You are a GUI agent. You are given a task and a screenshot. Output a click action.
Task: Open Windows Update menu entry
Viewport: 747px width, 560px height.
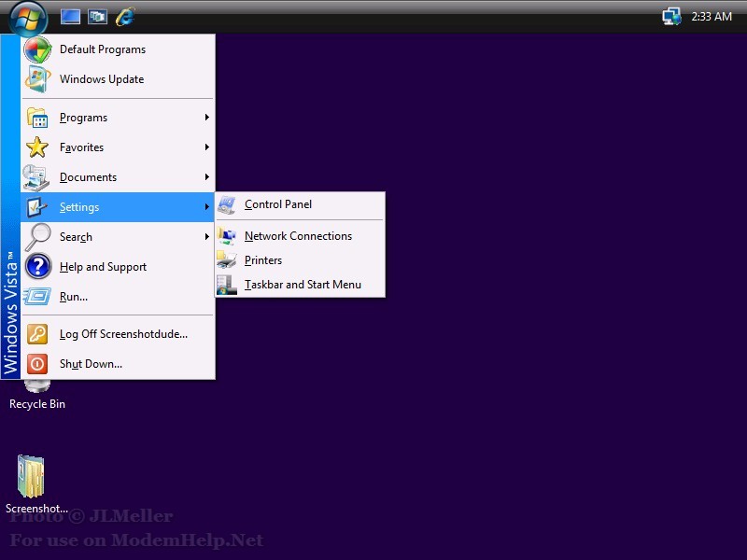(118, 79)
